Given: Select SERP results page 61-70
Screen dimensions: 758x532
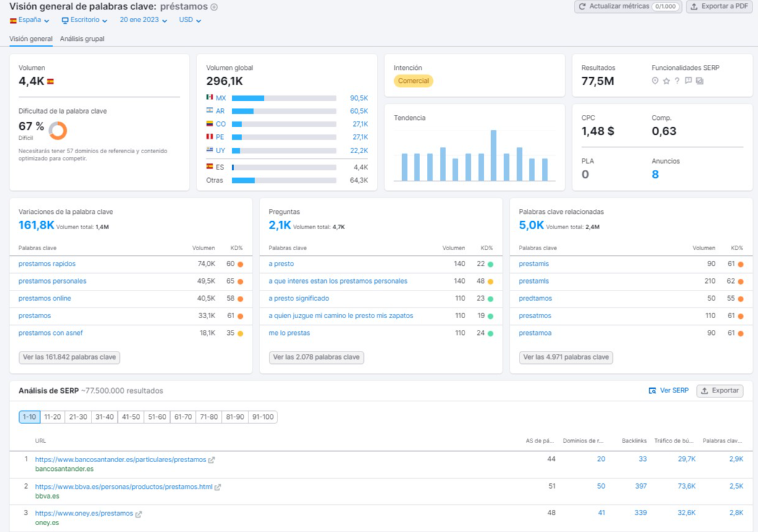Looking at the screenshot, I should [183, 417].
